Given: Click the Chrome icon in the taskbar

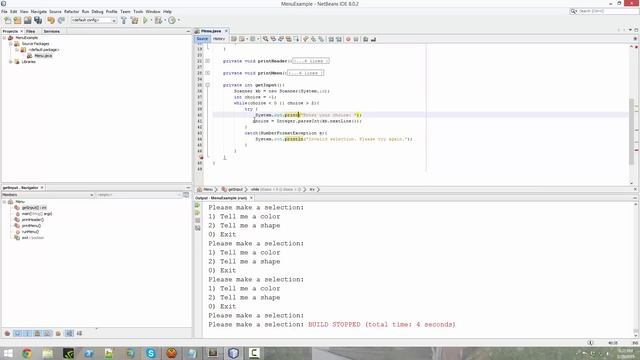Looking at the screenshot, I should pos(27,353).
